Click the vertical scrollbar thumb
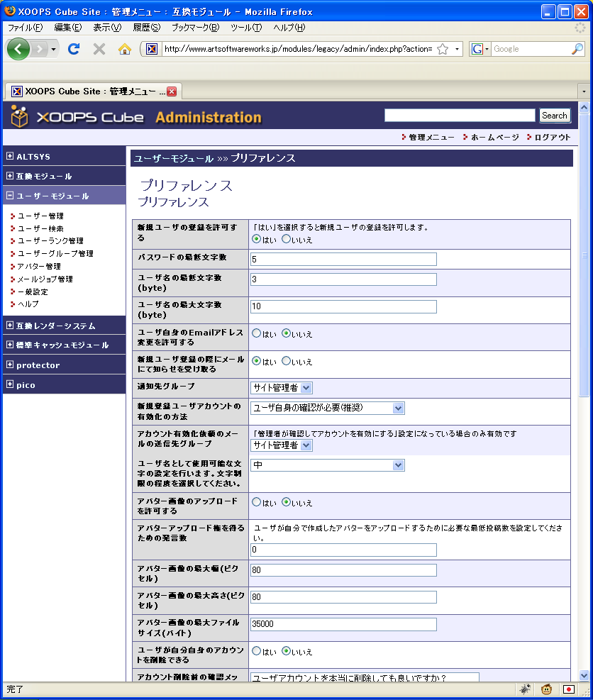The height and width of the screenshot is (700, 593). click(584, 255)
